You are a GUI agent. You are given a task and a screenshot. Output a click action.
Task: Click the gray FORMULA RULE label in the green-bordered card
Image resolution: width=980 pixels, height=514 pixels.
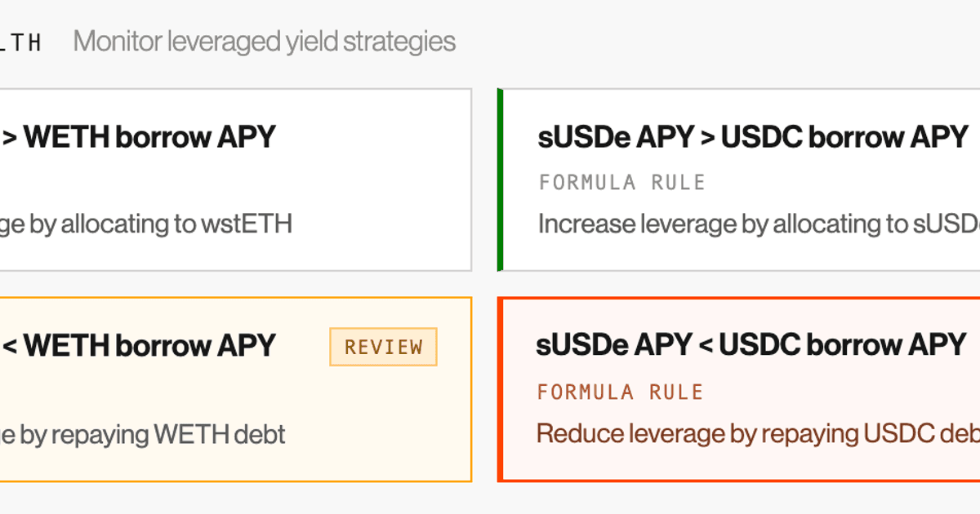point(621,183)
